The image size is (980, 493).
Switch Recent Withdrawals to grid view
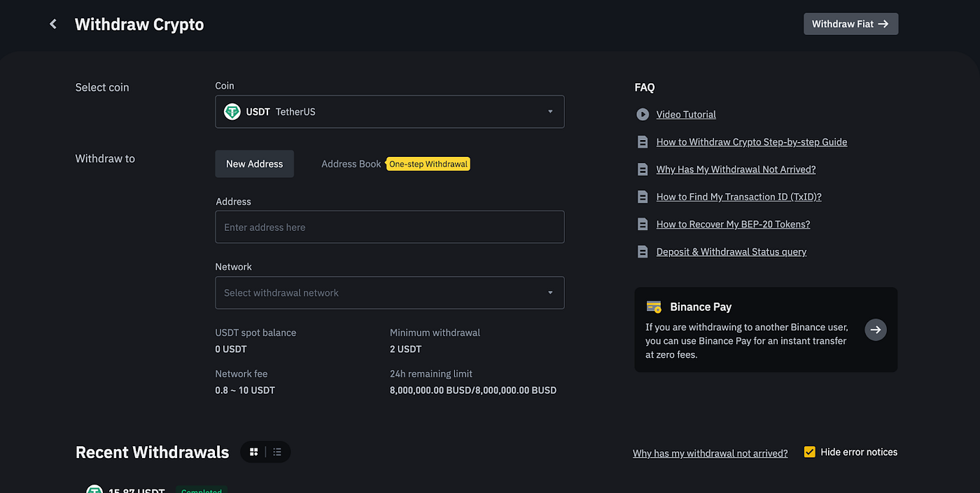(x=254, y=452)
